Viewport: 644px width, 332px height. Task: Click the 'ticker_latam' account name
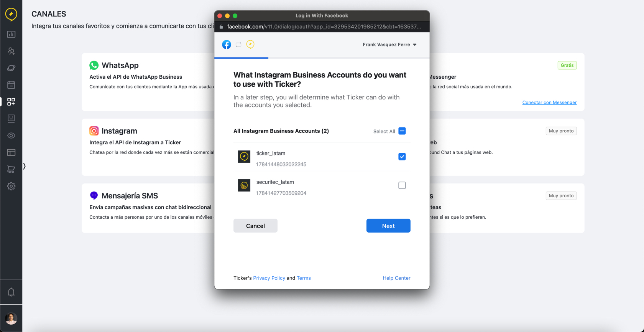click(271, 153)
